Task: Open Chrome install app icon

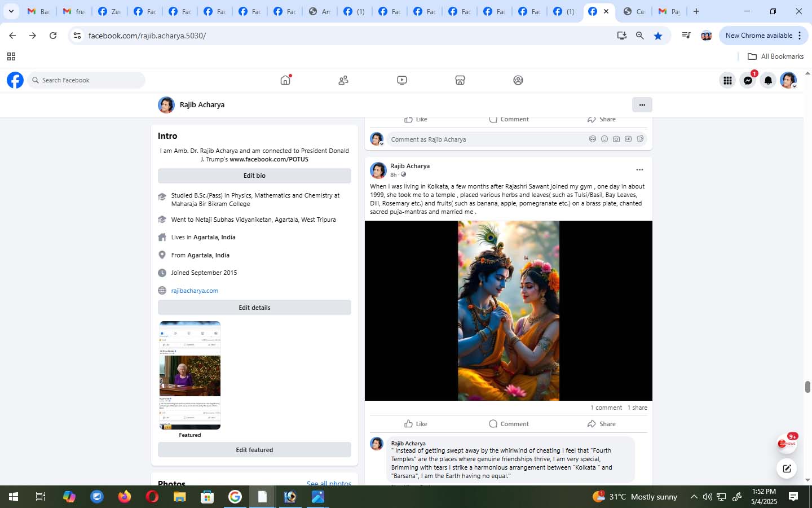Action: point(621,36)
